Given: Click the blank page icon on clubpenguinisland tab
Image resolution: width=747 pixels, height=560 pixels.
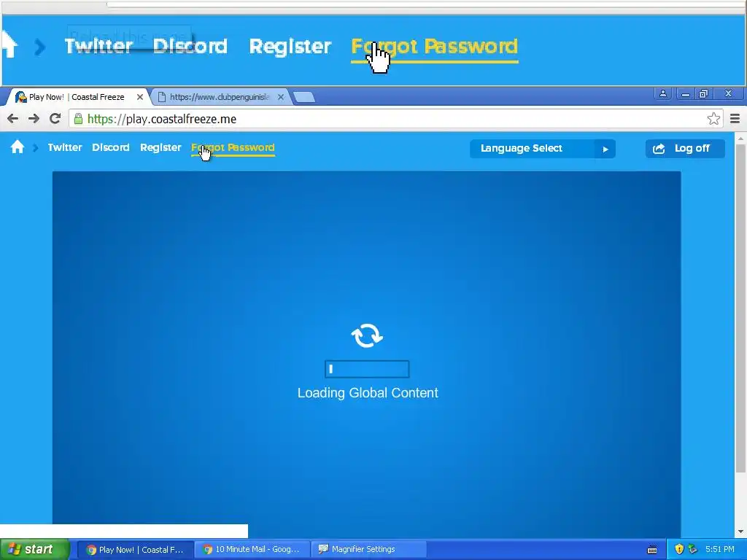Looking at the screenshot, I should click(161, 97).
